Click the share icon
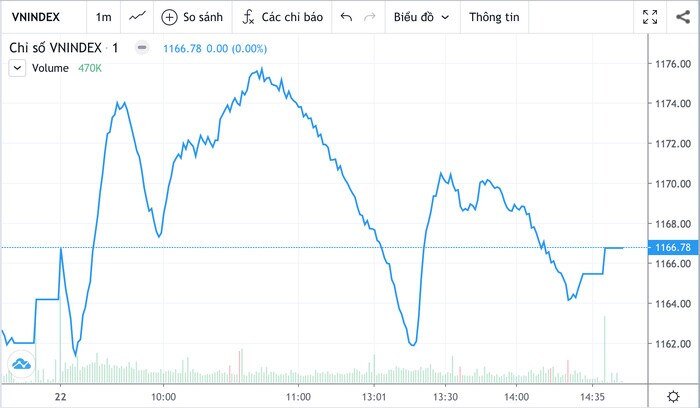This screenshot has height=408, width=700. (683, 17)
